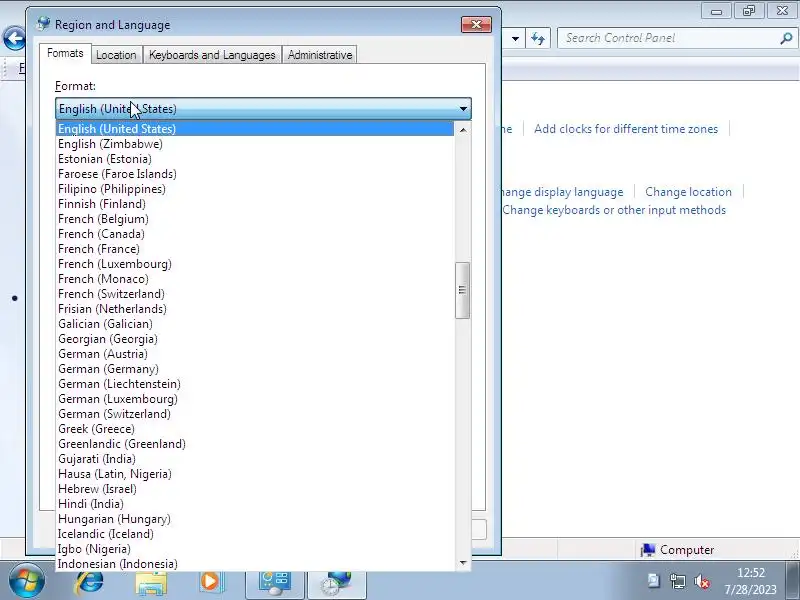Pick German (Liechtenstein) from the list
The height and width of the screenshot is (600, 800).
pyautogui.click(x=254, y=384)
